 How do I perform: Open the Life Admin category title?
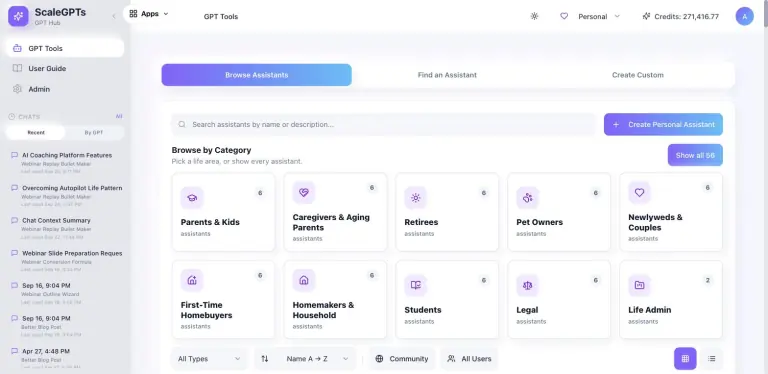[649, 310]
